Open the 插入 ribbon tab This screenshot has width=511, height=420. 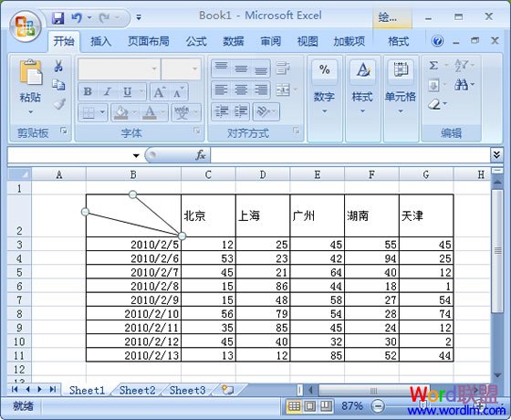pos(100,41)
